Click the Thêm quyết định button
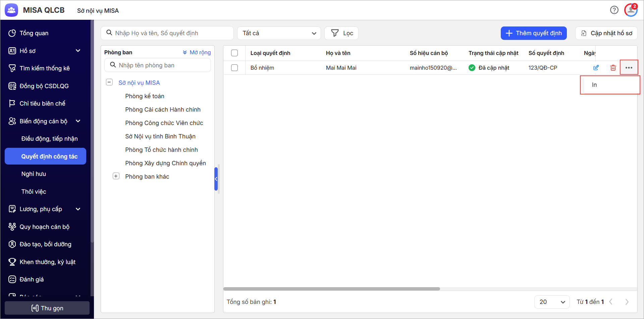 pos(533,33)
